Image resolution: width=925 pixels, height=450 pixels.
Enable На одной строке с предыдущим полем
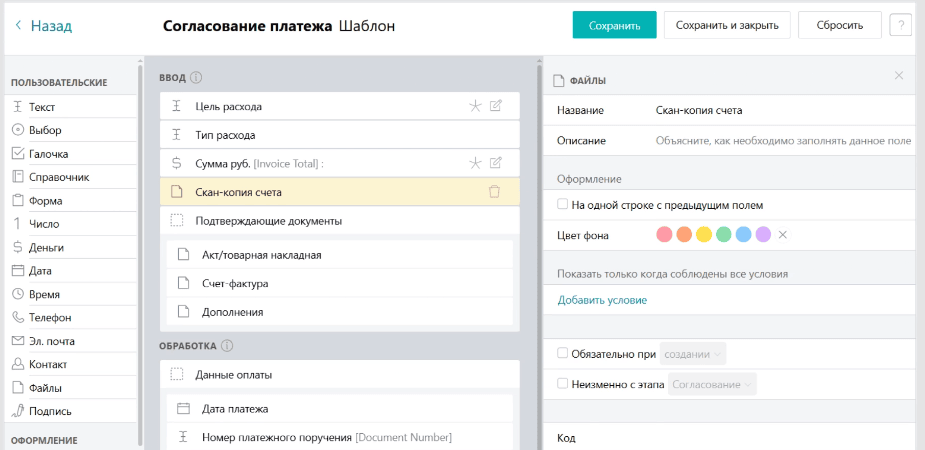(562, 205)
